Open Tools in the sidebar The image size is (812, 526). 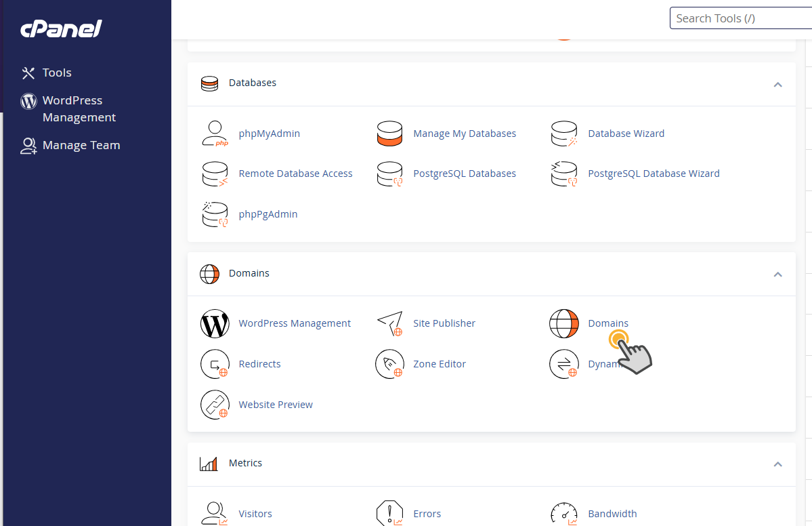57,73
